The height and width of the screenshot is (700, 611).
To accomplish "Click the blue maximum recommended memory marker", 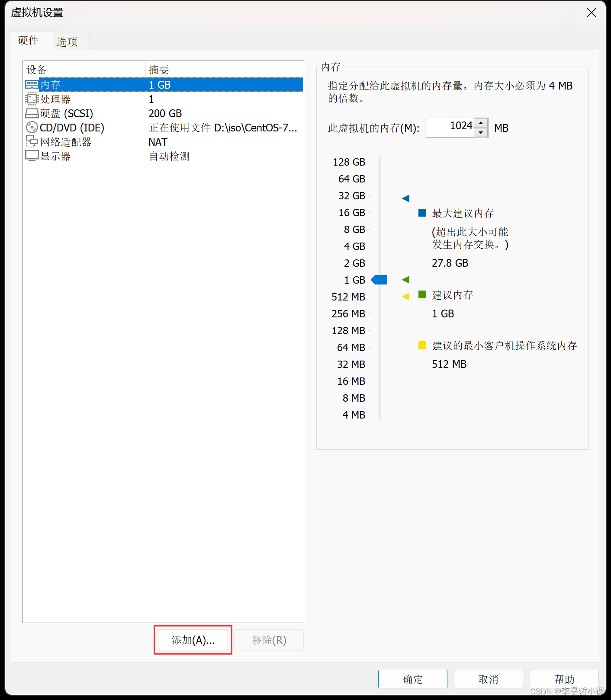I will (x=405, y=198).
